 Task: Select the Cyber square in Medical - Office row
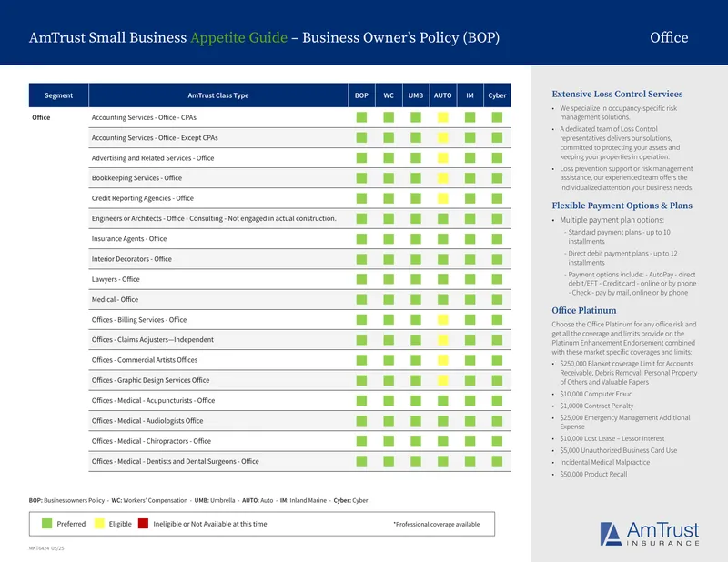click(497, 299)
